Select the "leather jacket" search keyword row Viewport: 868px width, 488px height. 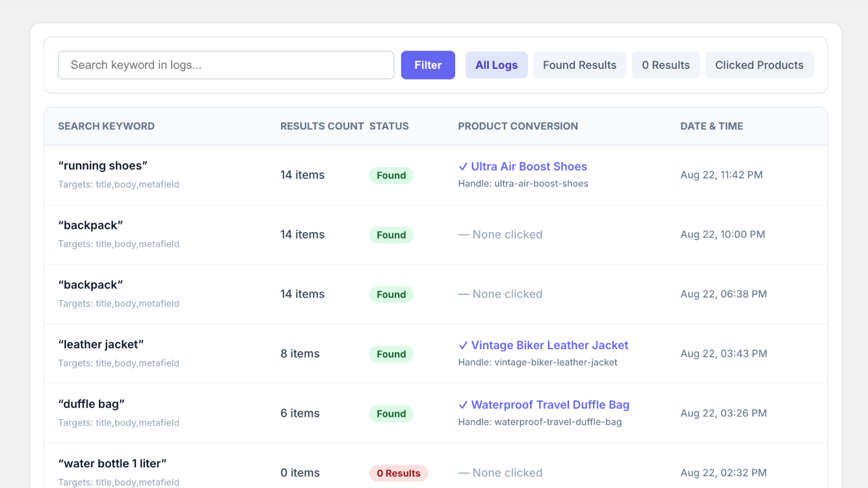click(436, 354)
